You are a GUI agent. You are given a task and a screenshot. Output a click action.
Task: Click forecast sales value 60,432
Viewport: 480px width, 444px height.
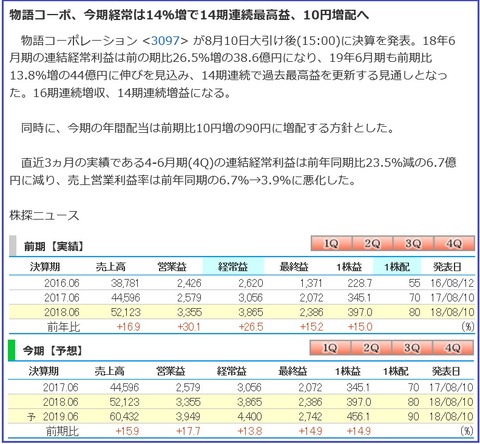click(124, 416)
